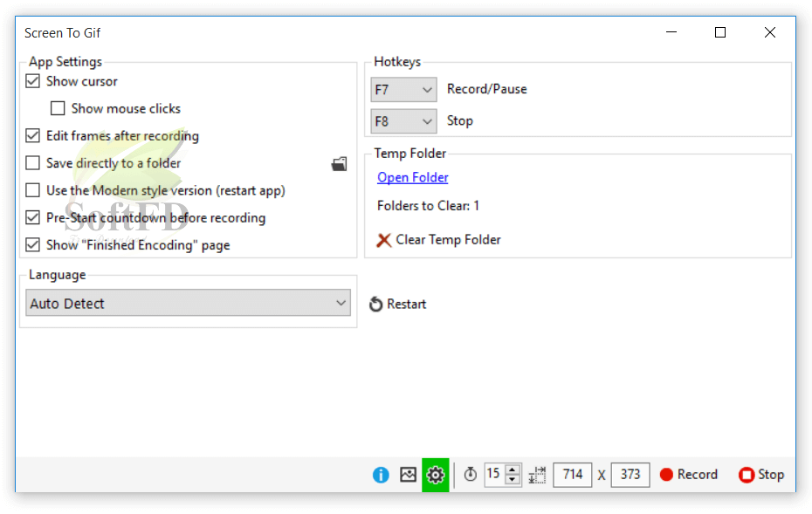Click the Screen To Gif window title

tap(62, 33)
